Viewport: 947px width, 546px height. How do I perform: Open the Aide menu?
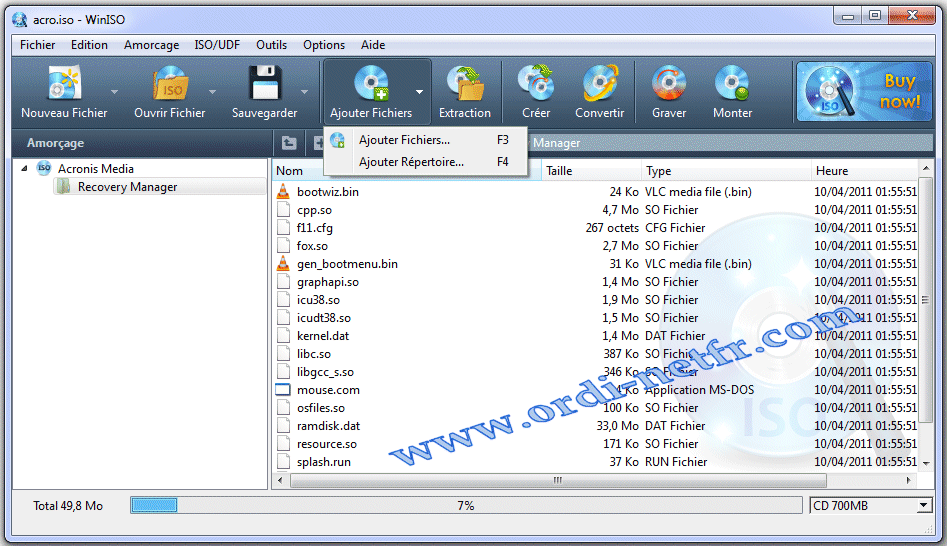pyautogui.click(x=373, y=45)
